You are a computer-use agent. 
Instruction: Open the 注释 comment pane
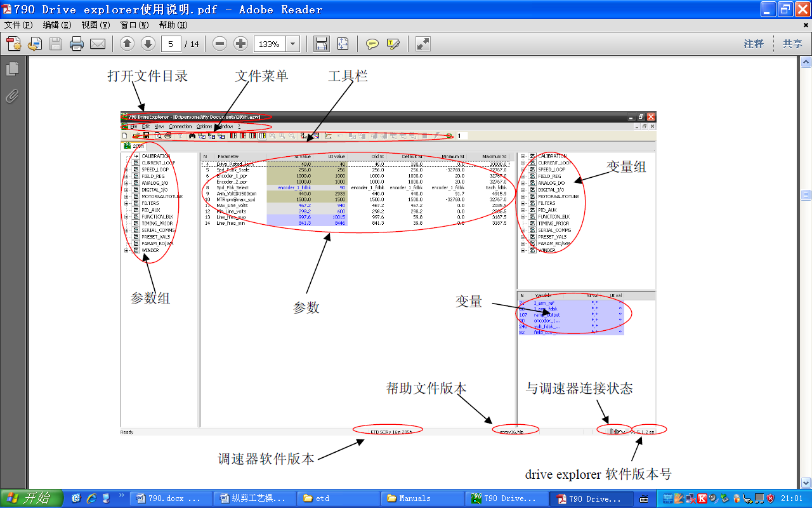click(754, 44)
